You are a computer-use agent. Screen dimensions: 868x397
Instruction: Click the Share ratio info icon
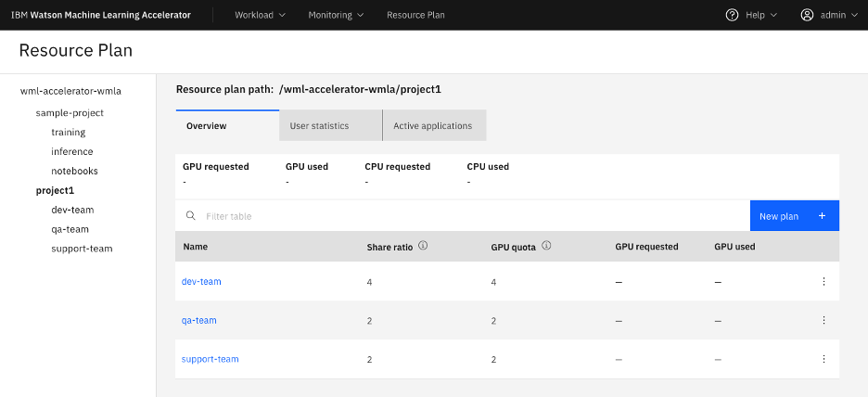pos(423,246)
